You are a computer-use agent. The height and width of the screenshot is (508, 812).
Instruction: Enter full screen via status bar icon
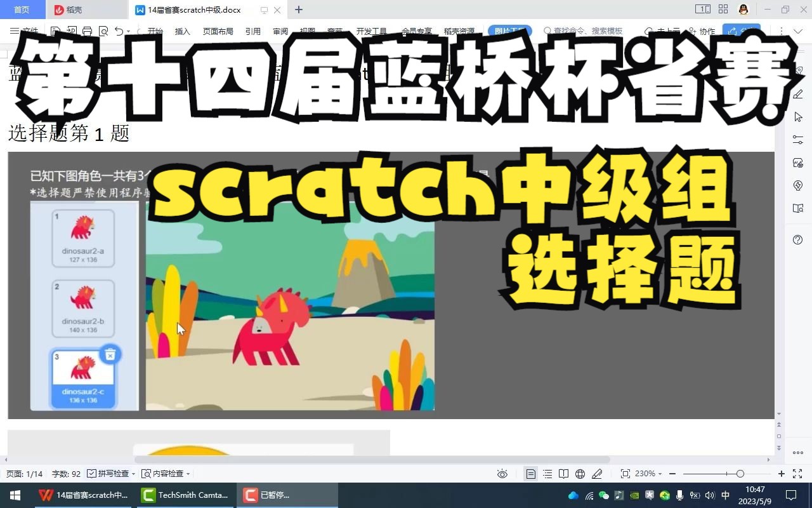[x=797, y=473]
